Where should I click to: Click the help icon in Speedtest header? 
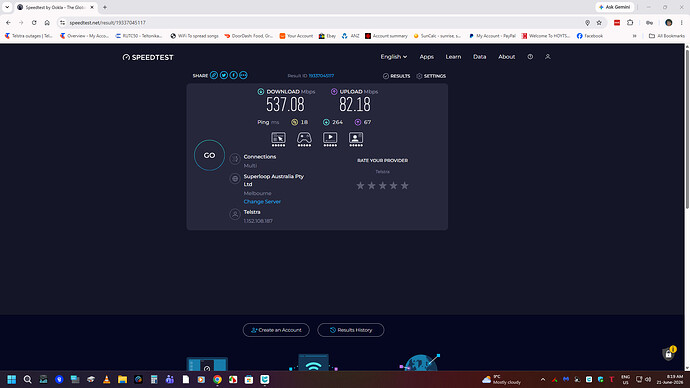[530, 57]
